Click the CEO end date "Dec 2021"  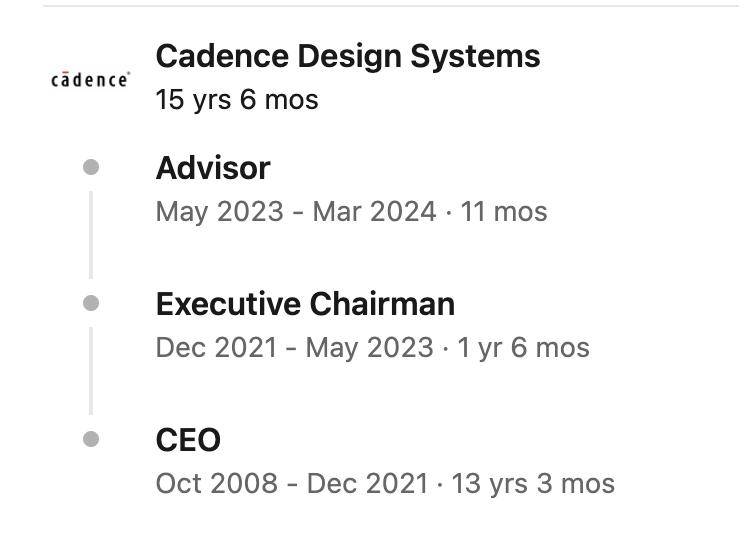coord(367,484)
